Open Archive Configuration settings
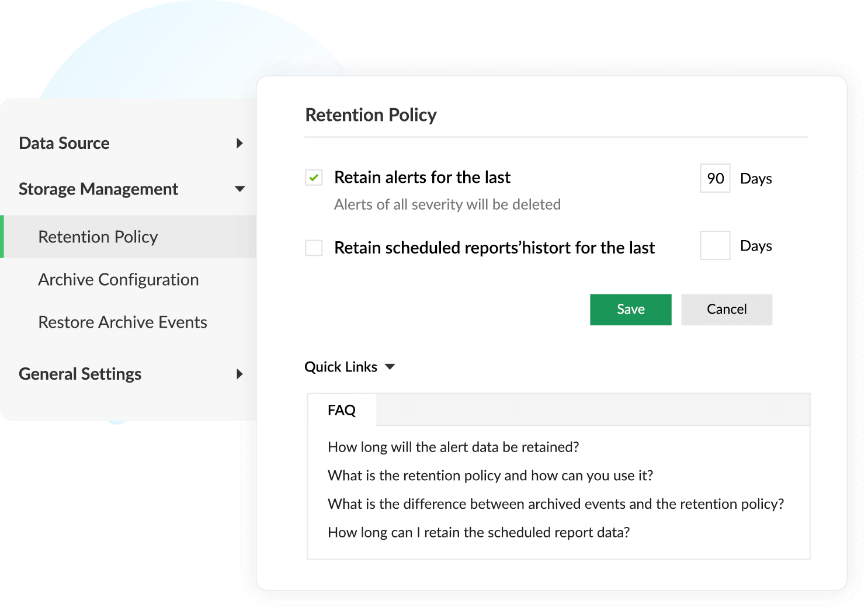Screen dimensions: 868x611 click(118, 279)
